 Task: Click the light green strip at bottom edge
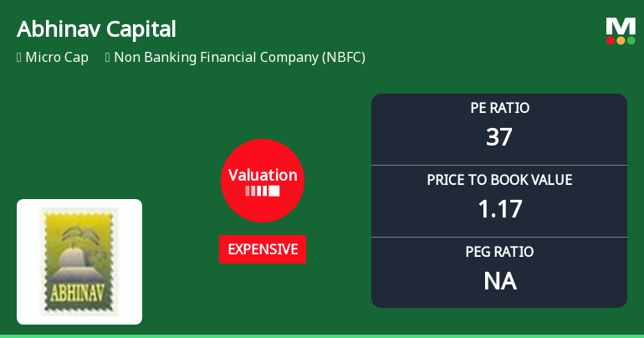322,335
